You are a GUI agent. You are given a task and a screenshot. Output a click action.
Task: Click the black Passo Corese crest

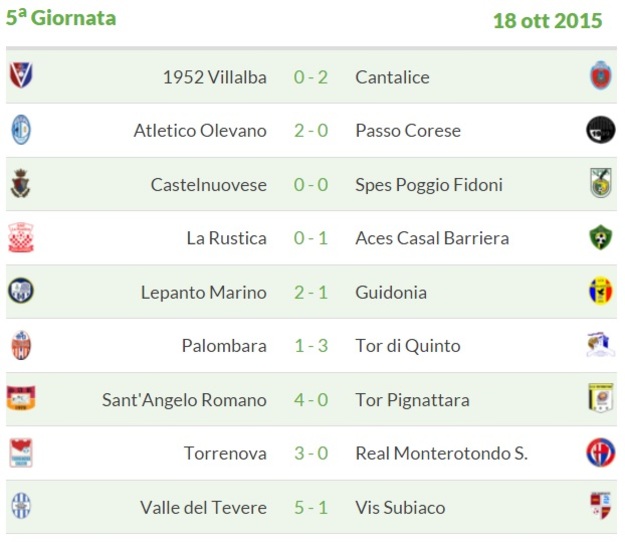(601, 130)
